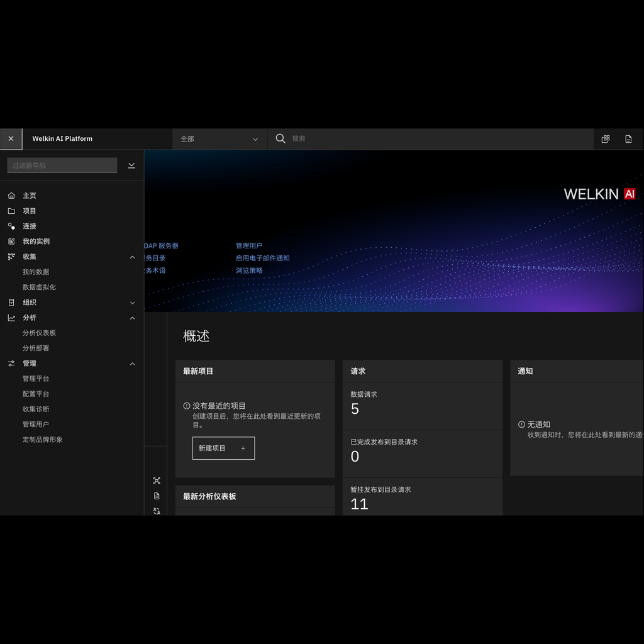Click the home icon in sidebar
This screenshot has height=644, width=644.
[x=11, y=196]
